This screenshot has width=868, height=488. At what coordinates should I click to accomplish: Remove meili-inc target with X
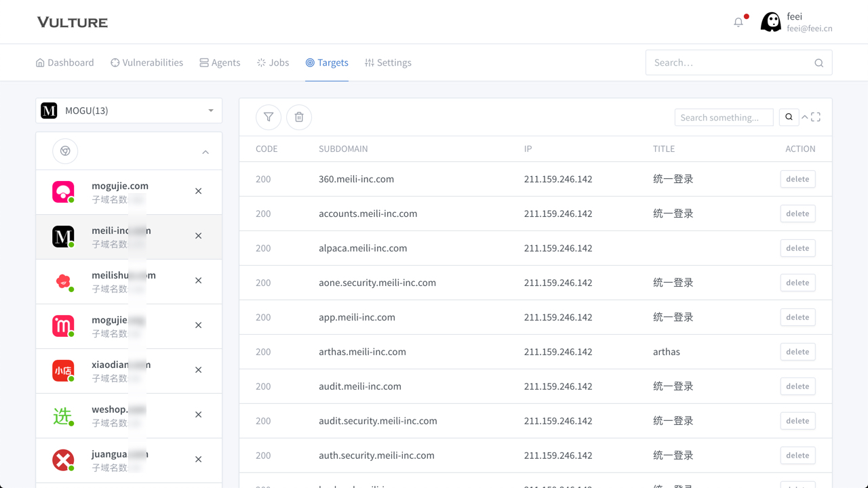199,236
